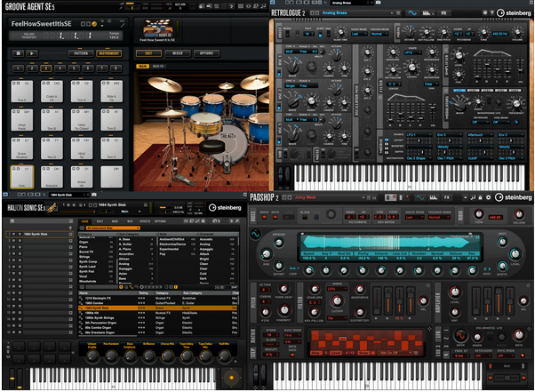Select pad group 1 in Groove Agent
The height and width of the screenshot is (392, 535).
(x=18, y=68)
